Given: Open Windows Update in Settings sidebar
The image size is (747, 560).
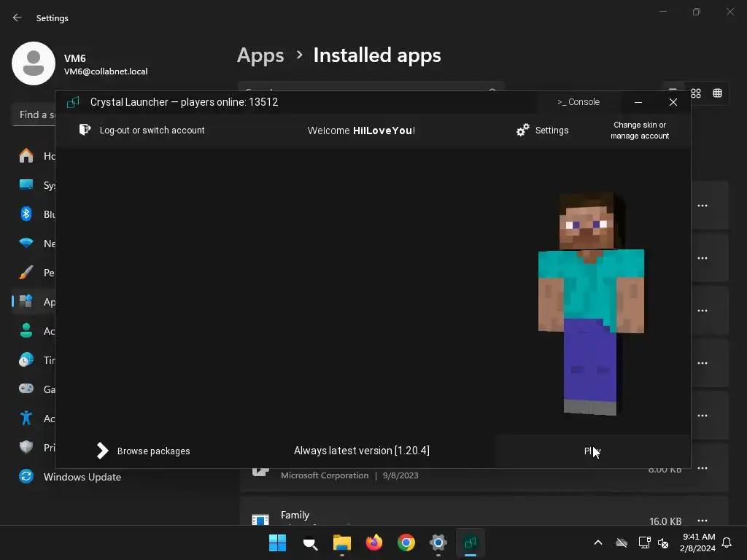Looking at the screenshot, I should [70, 477].
